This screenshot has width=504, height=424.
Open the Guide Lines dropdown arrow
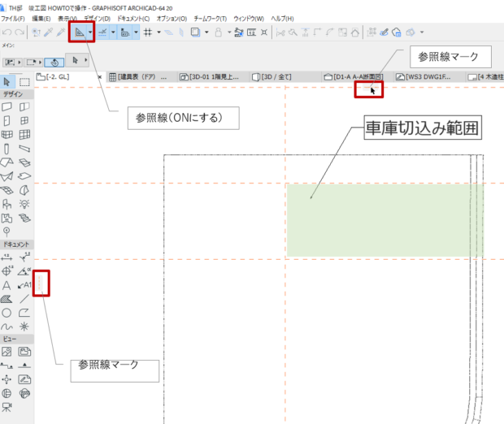tap(90, 32)
